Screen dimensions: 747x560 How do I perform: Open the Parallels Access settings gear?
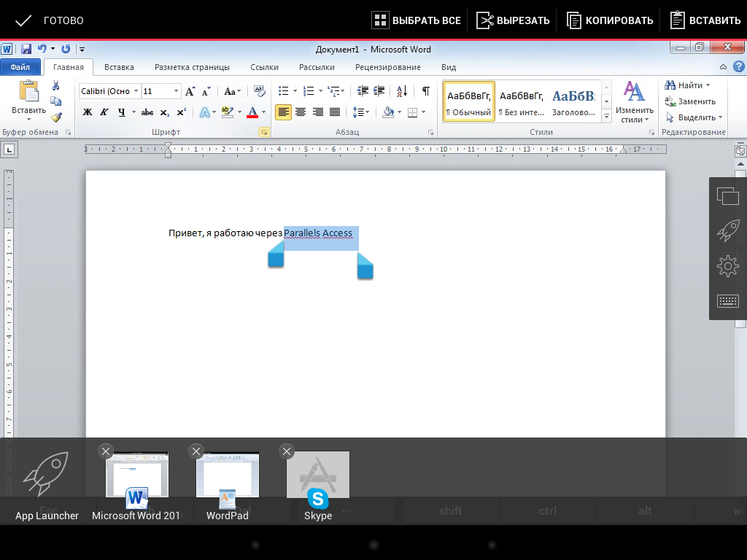(727, 265)
